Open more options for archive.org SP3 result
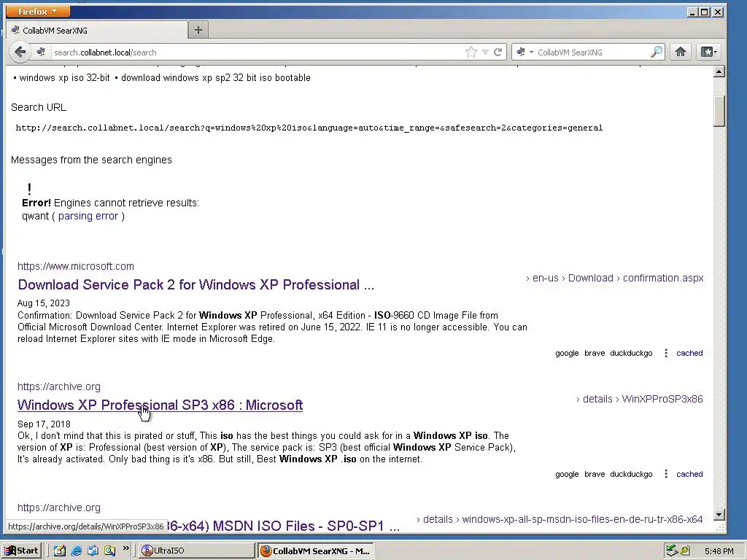This screenshot has width=747, height=560. 666,474
